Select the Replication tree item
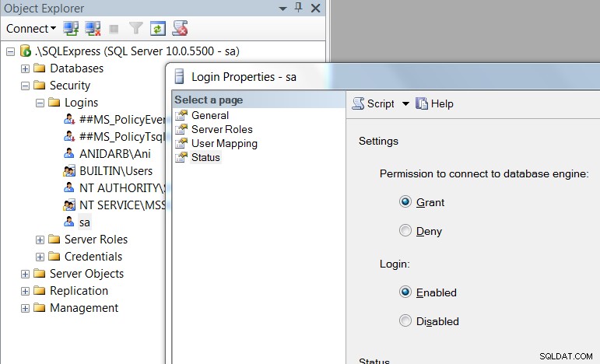The image size is (600, 364). click(79, 291)
